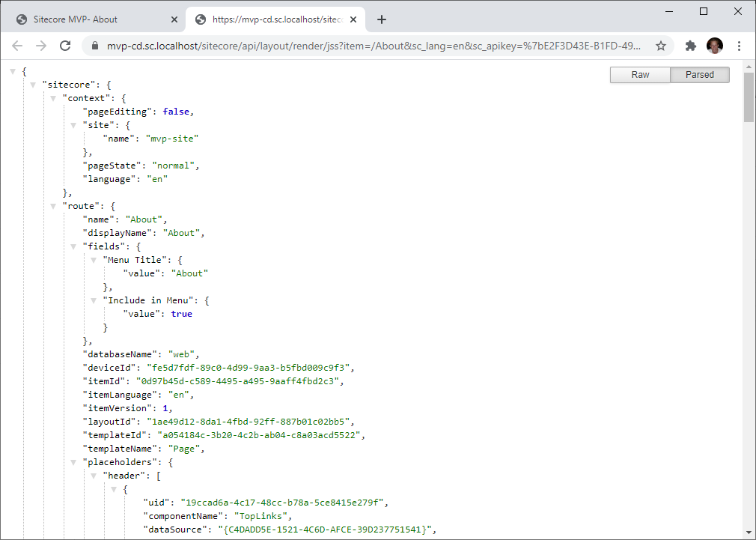Collapse the "sitecore" node
Image resolution: width=756 pixels, height=540 pixels.
coord(33,85)
